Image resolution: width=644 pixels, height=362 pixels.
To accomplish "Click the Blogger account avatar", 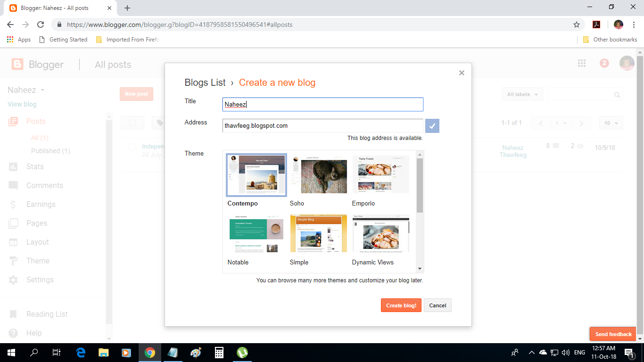I will 627,63.
